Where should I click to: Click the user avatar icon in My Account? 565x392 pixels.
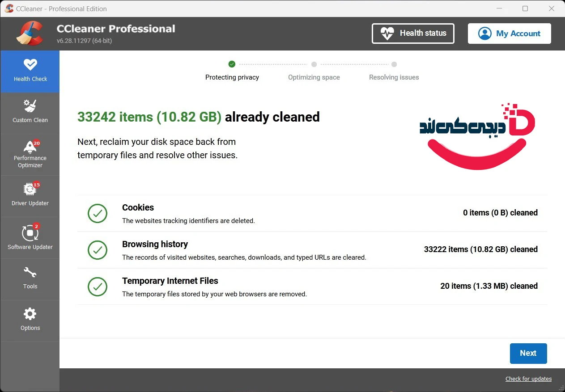[x=485, y=34]
